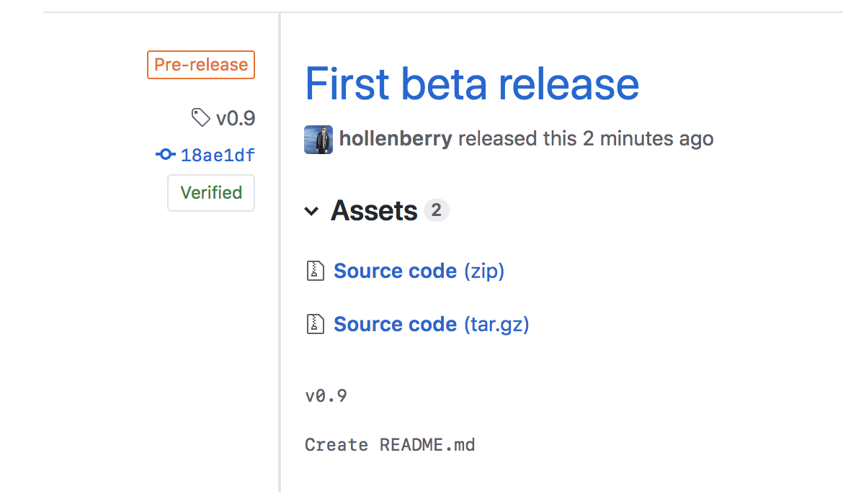This screenshot has width=843, height=504.
Task: Download Source code (tar.gz)
Action: tap(431, 324)
